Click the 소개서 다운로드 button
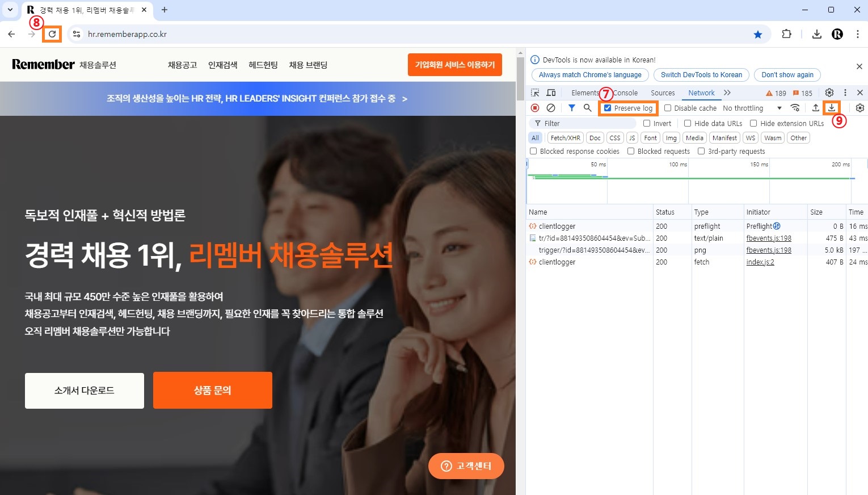Screen dimensions: 868x495 click(x=85, y=391)
